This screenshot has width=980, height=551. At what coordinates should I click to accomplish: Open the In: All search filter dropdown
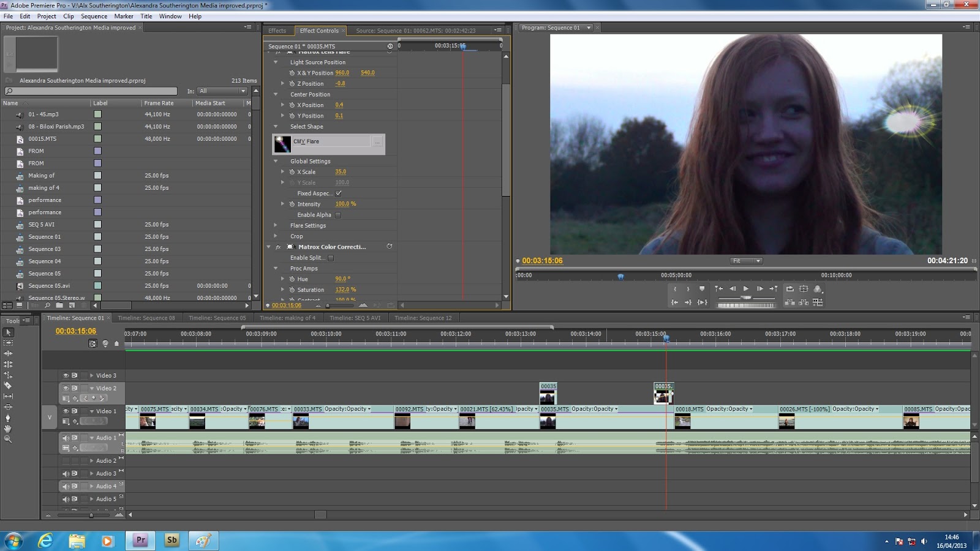click(x=222, y=91)
